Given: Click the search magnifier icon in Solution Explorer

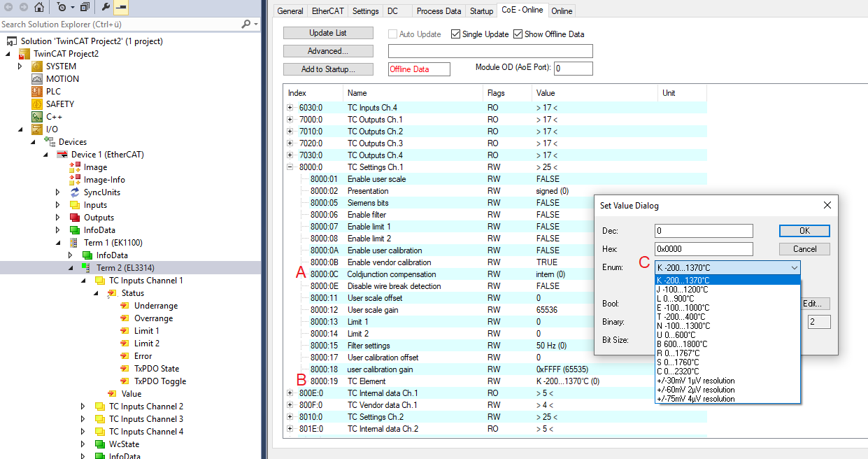Looking at the screenshot, I should (x=246, y=24).
